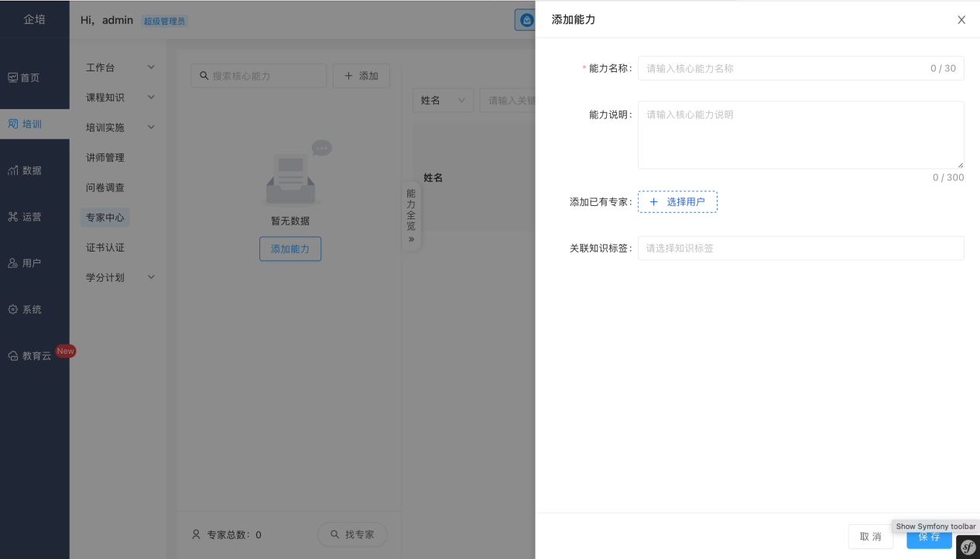980x559 pixels.
Task: Select 培训 in the sidebar
Action: (x=34, y=124)
